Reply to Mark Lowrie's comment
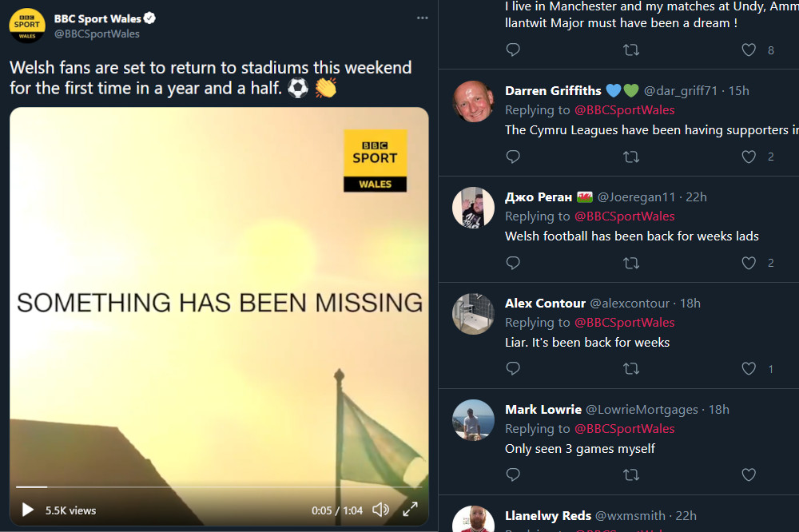 [514, 475]
